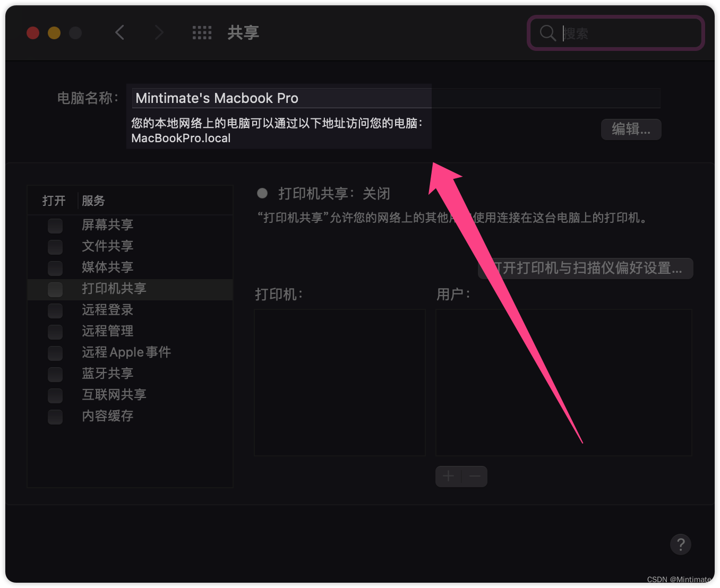Image resolution: width=720 pixels, height=588 pixels.
Task: Enable the 远程登录 checkbox
Action: [55, 310]
